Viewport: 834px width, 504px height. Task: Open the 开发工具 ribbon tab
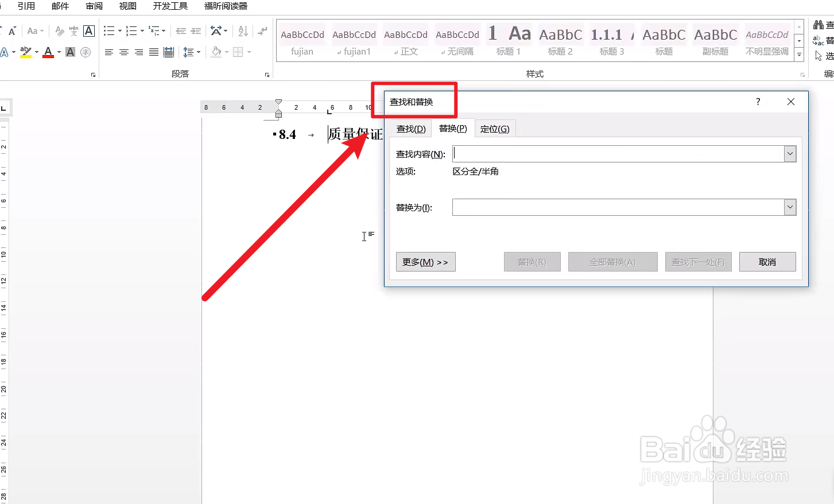click(170, 6)
